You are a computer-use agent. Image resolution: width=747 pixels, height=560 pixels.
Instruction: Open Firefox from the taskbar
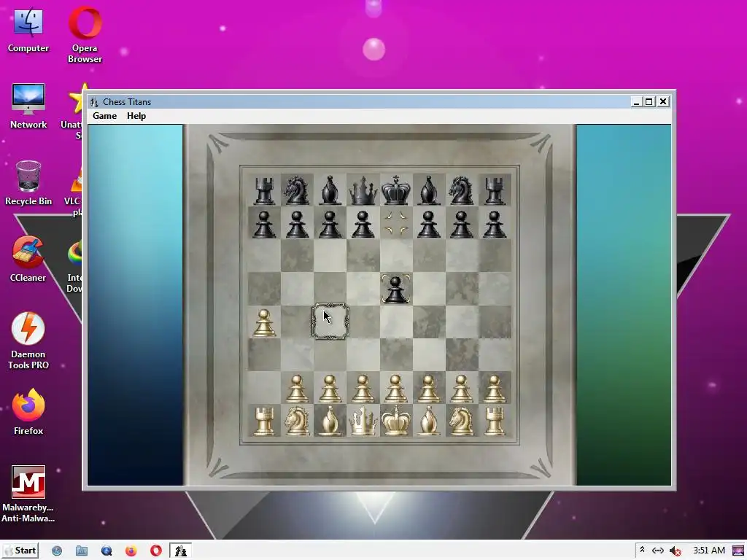pos(131,551)
